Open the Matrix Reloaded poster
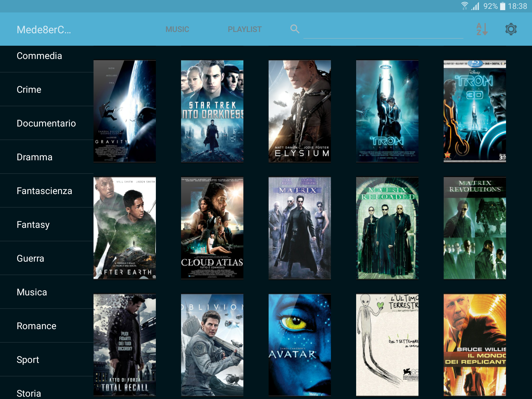532x399 pixels. pyautogui.click(x=387, y=228)
